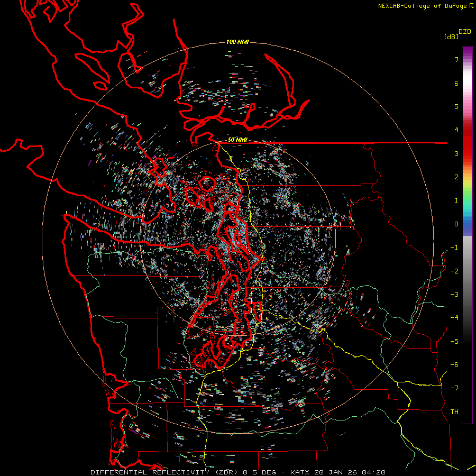Click the 100 NMI range ring label
This screenshot has height=476, width=476.
[237, 42]
